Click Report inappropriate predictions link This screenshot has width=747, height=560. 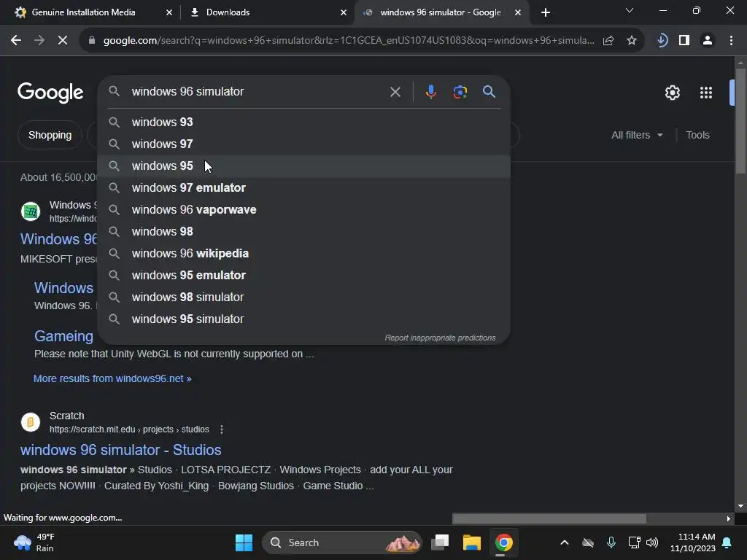tap(440, 338)
